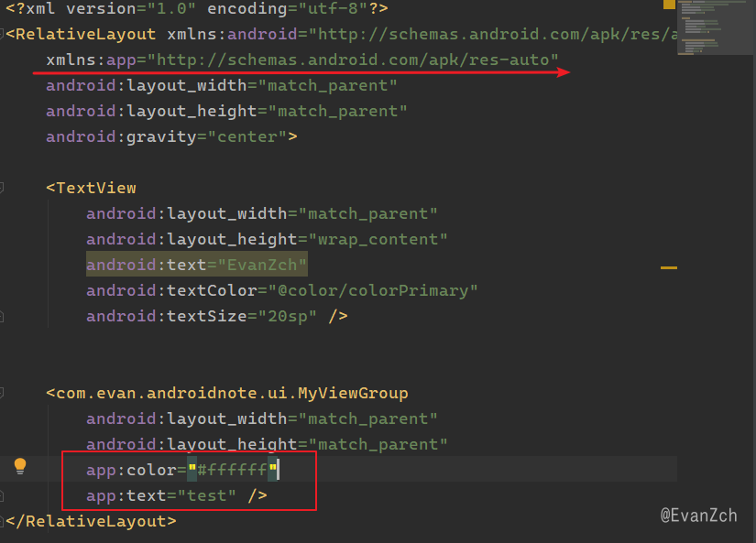Screen dimensions: 756x543
Task: Click fold end marker beside closing RelativeLayout tag
Action: click(x=2, y=521)
